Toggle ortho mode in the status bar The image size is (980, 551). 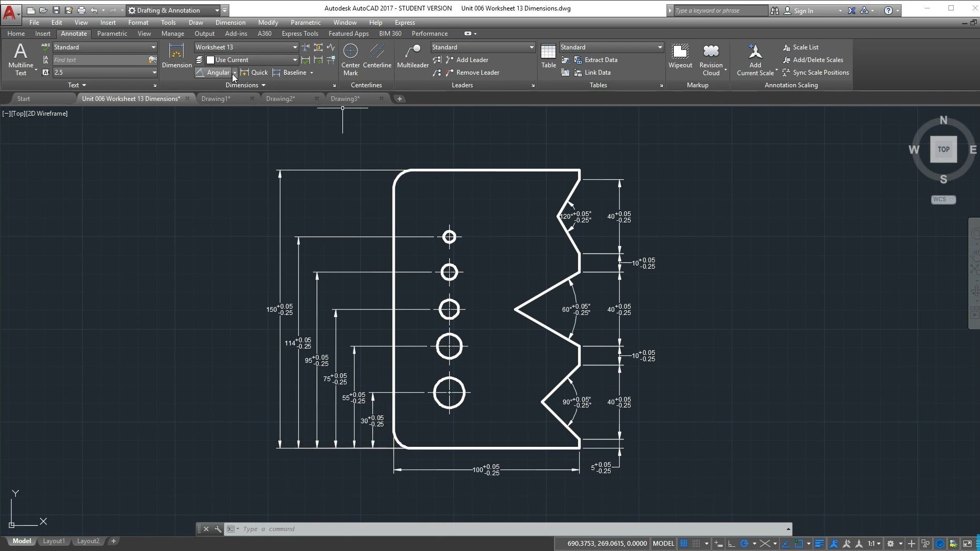click(731, 543)
